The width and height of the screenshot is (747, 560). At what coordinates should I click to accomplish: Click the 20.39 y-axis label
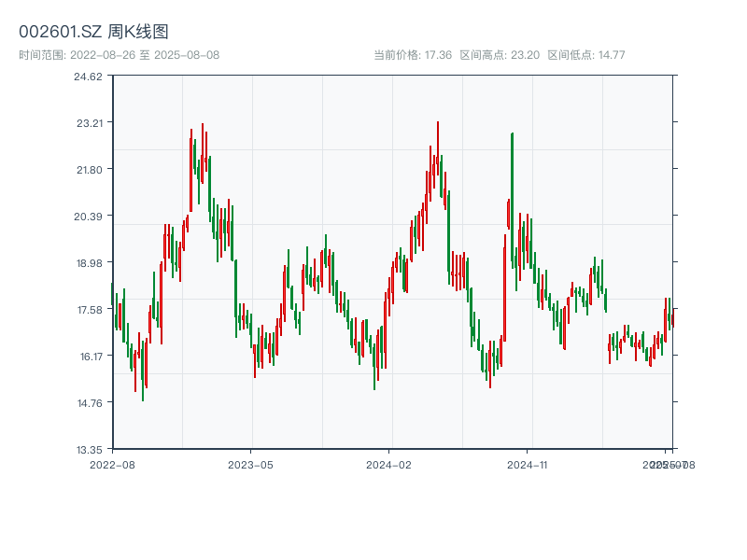click(x=88, y=217)
